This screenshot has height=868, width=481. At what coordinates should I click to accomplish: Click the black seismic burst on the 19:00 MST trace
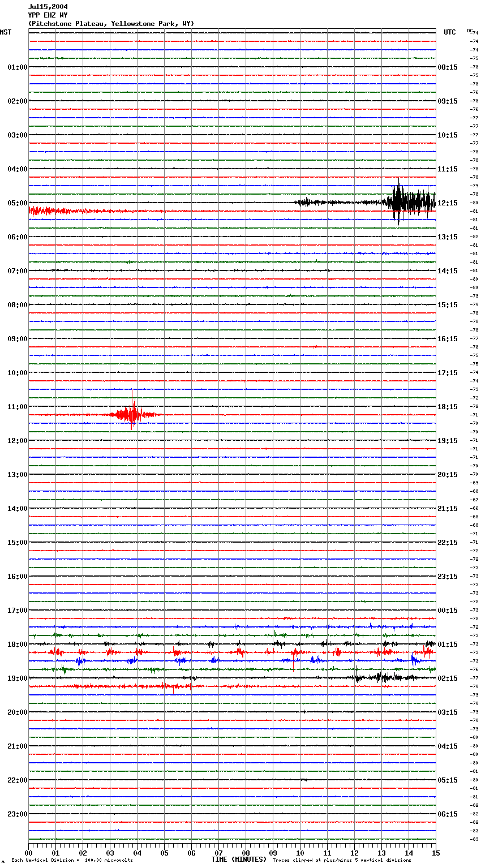[x=385, y=677]
